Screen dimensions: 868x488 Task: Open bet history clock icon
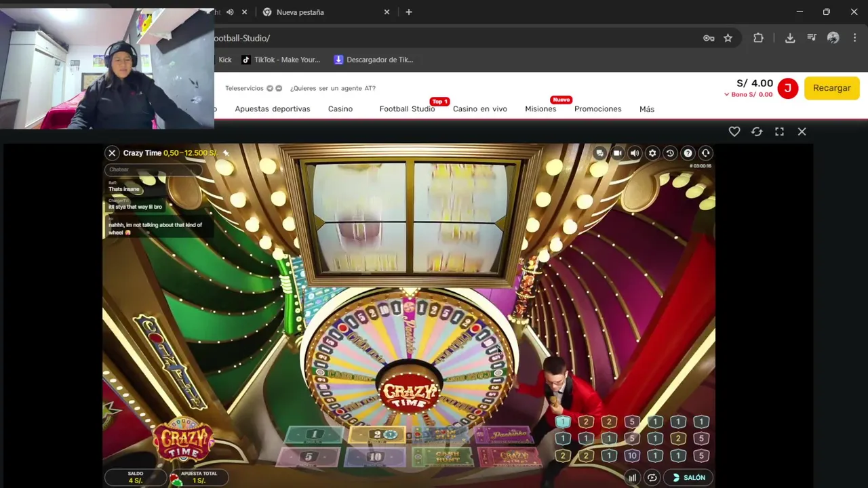[670, 153]
